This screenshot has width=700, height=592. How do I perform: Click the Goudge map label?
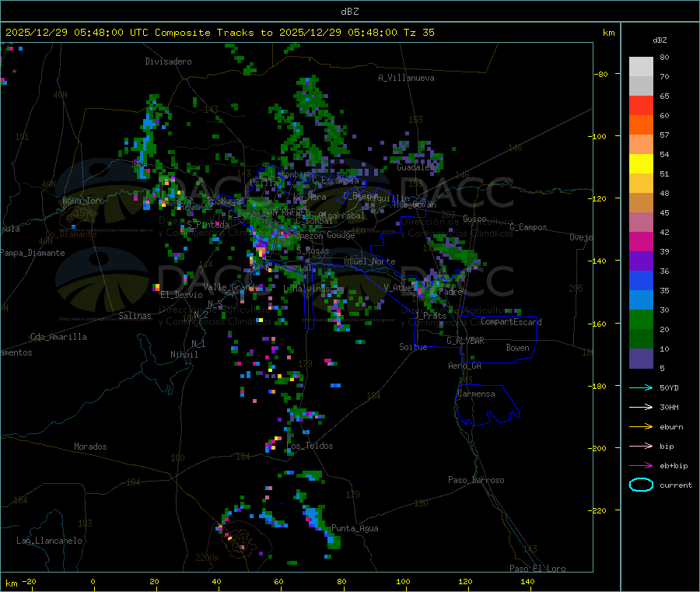pos(341,235)
